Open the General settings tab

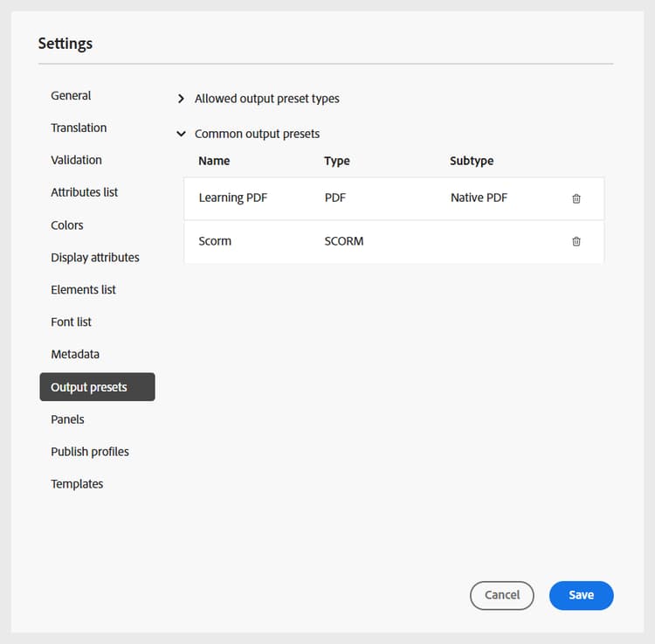pyautogui.click(x=71, y=95)
